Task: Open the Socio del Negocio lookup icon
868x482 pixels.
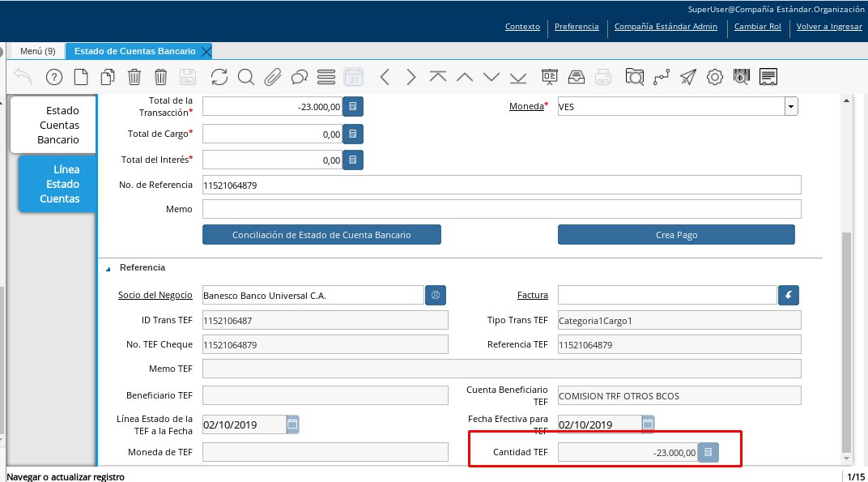Action: (x=436, y=295)
